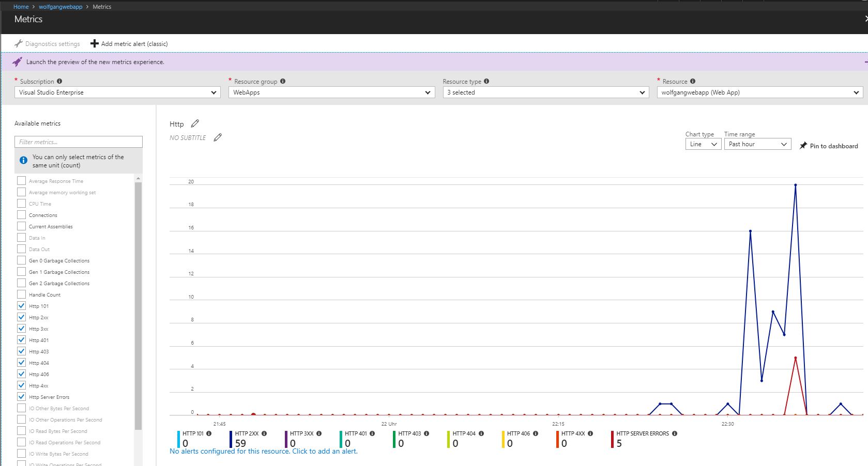Enable the CPU Time metric
Screen dimensions: 868x466
pyautogui.click(x=21, y=203)
